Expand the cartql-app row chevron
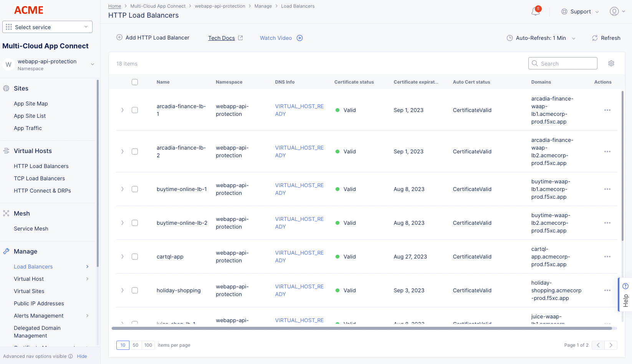 pos(122,256)
